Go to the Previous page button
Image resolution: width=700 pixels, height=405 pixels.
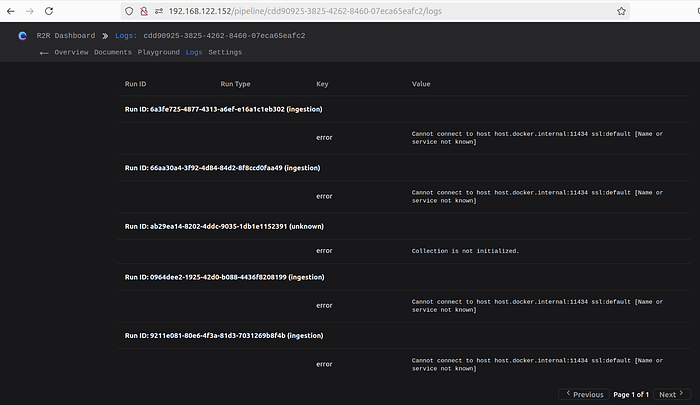point(584,394)
